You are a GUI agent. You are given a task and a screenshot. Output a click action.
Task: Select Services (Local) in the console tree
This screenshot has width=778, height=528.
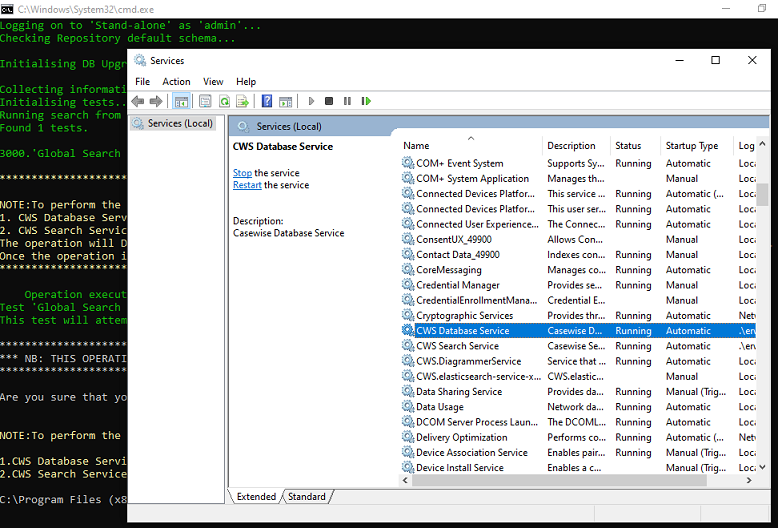point(180,123)
